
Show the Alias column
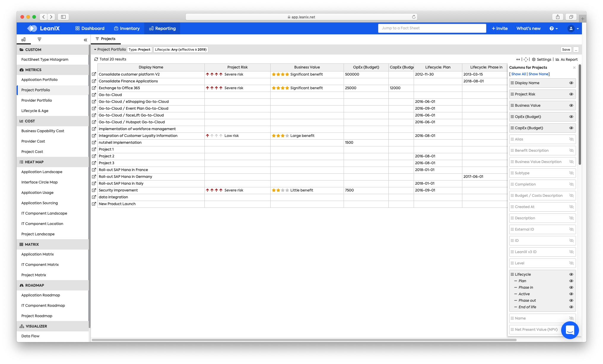pyautogui.click(x=571, y=139)
